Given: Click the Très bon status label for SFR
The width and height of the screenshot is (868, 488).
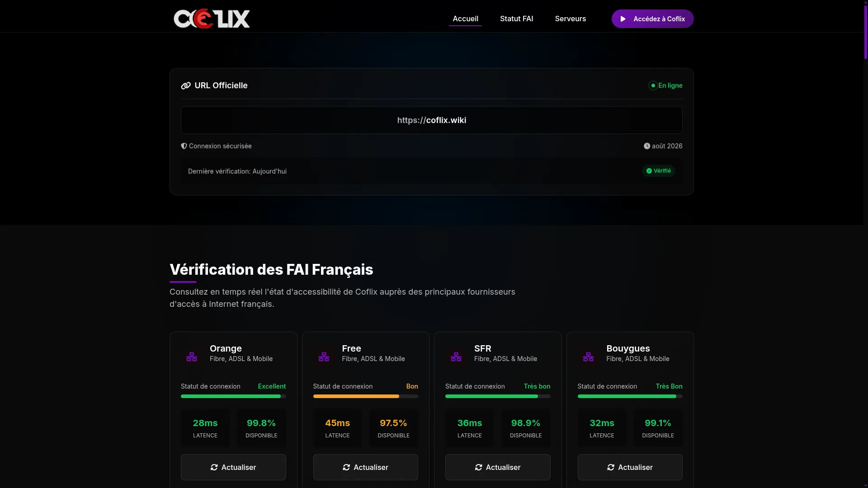Looking at the screenshot, I should [x=537, y=386].
